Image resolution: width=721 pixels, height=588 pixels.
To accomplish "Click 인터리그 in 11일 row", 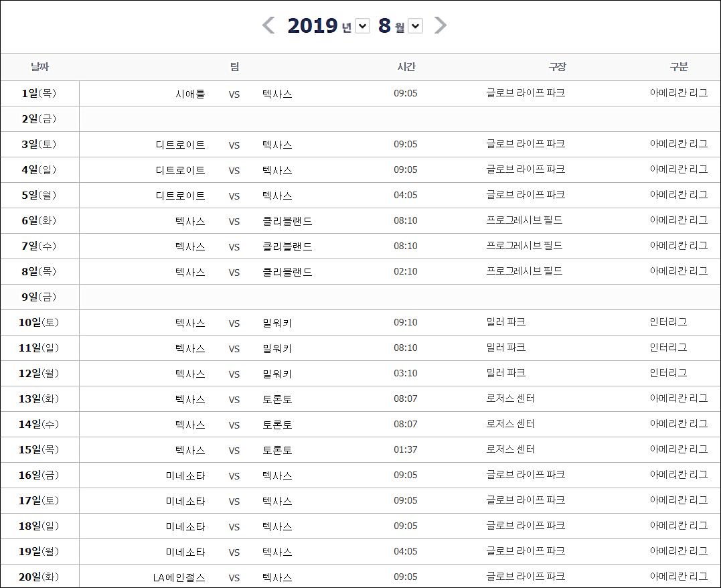I will pos(669,348).
